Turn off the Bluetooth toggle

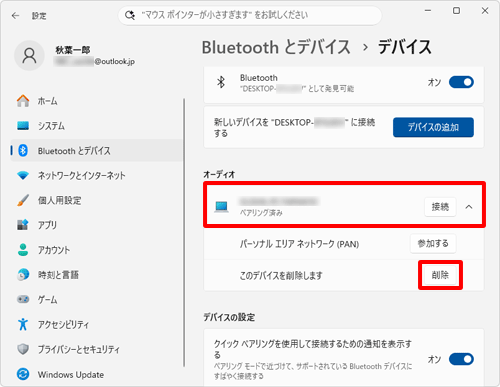click(461, 82)
